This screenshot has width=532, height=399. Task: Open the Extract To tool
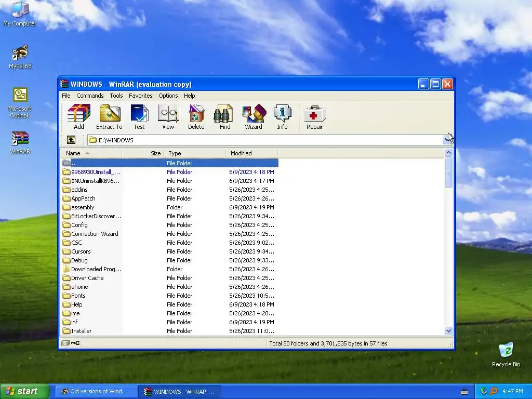[109, 117]
